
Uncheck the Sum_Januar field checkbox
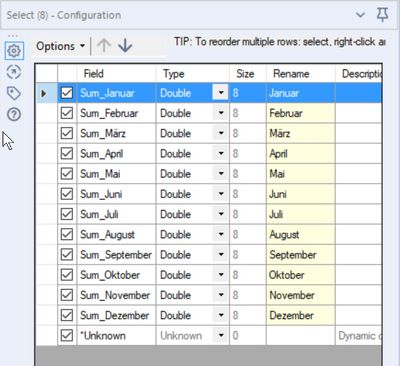pyautogui.click(x=67, y=93)
